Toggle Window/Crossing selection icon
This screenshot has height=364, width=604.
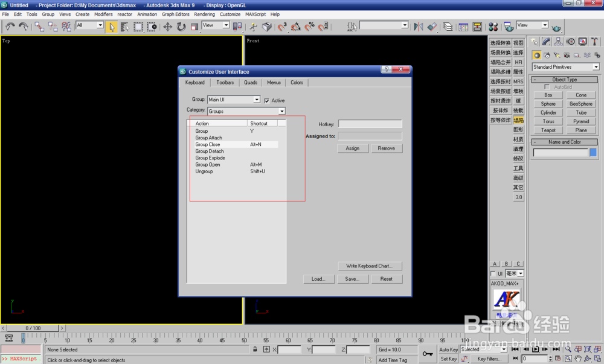pyautogui.click(x=152, y=27)
